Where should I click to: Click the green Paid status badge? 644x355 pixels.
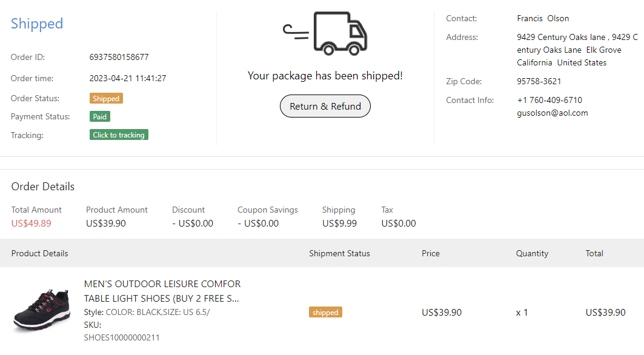(100, 117)
